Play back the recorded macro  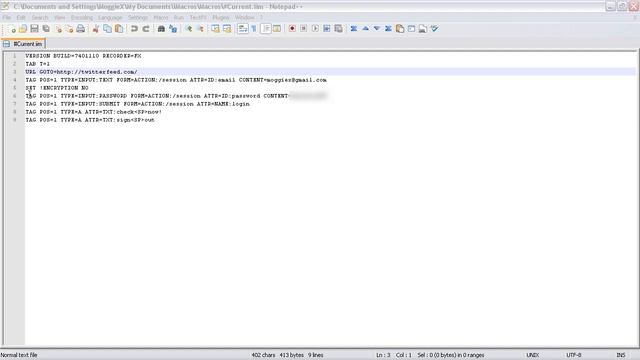point(315,29)
